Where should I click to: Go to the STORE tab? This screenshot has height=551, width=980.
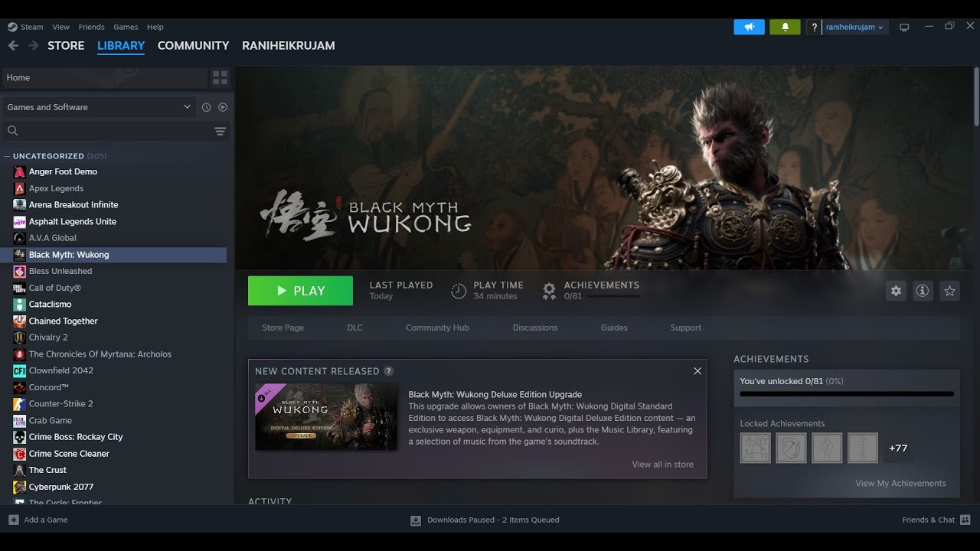(x=66, y=46)
